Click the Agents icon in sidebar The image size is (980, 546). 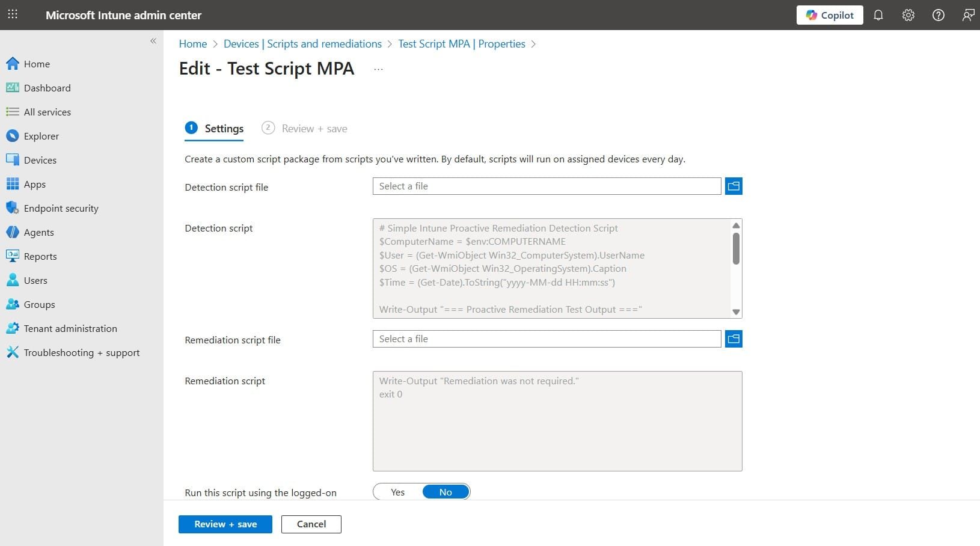13,232
